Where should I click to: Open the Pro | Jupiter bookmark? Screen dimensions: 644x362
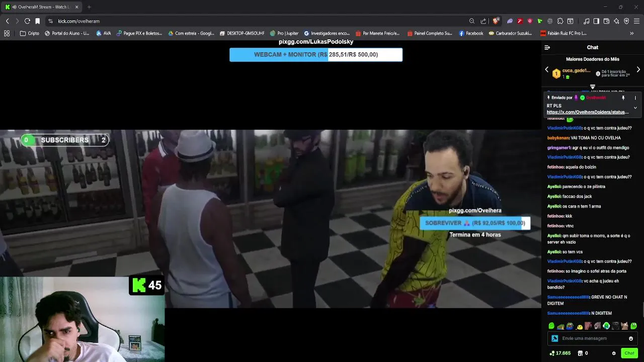click(284, 33)
